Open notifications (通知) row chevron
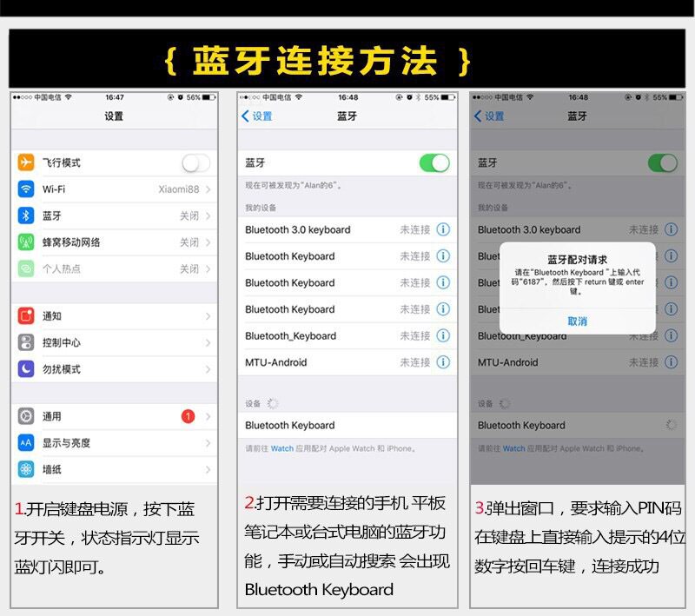 208,316
